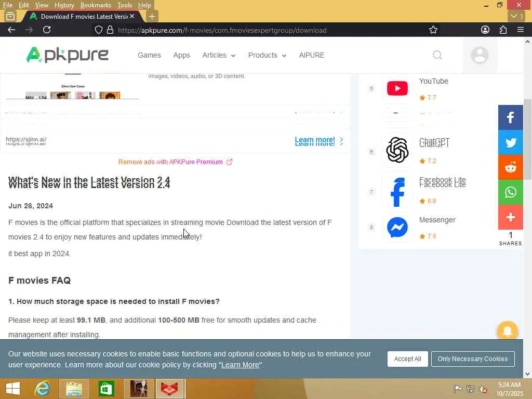Click the Learn more! ad link

(x=319, y=141)
